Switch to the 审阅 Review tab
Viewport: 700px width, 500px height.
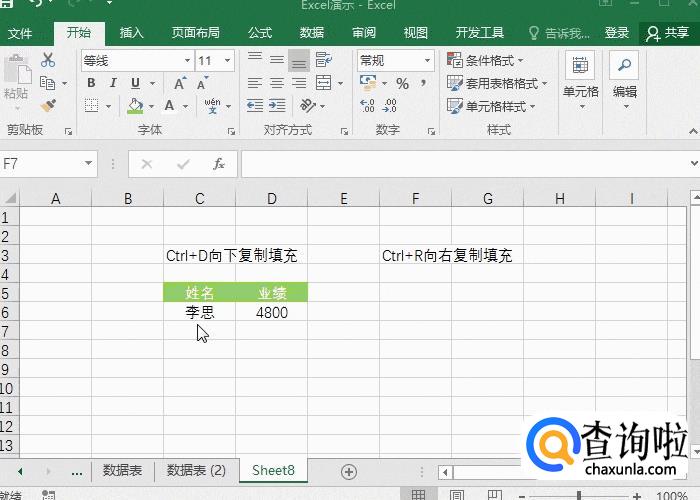(x=364, y=33)
